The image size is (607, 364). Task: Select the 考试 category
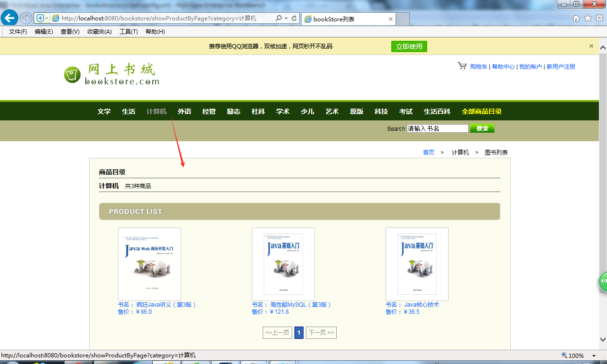[406, 111]
